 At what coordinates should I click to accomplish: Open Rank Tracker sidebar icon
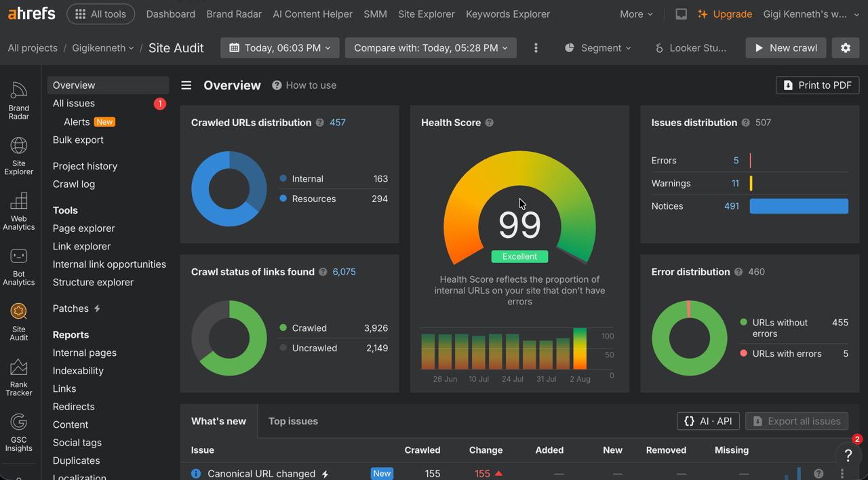18,378
